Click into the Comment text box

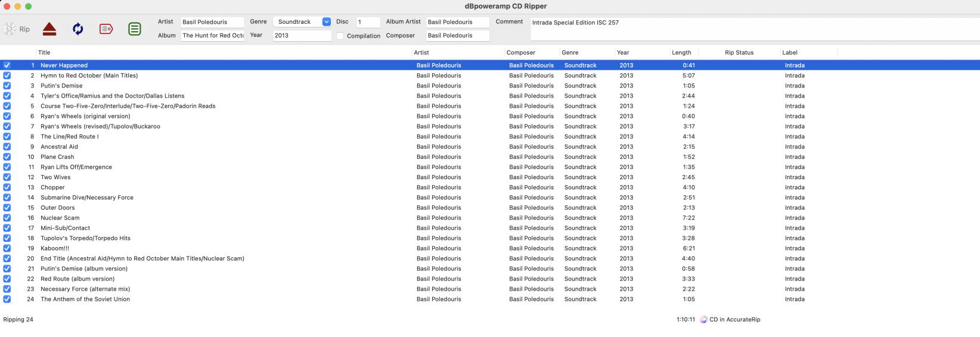pyautogui.click(x=751, y=29)
